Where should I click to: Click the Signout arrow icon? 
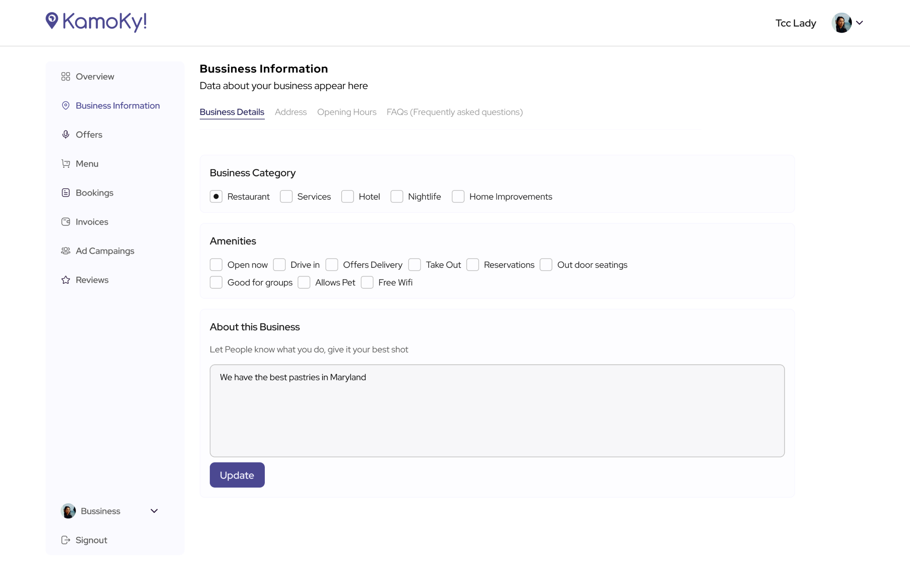tap(66, 540)
